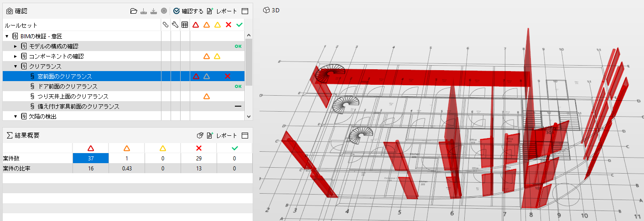Click the wrench icon column header
644x221 pixels.
(175, 25)
